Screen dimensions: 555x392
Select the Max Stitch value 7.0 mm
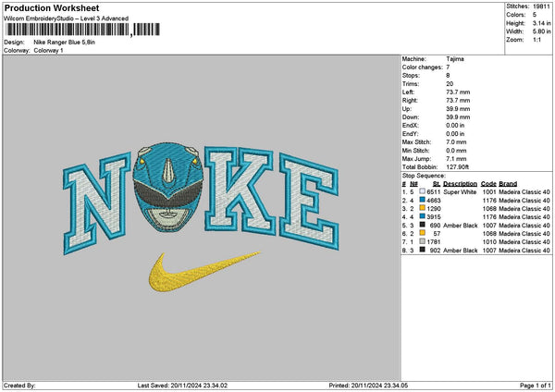[456, 141]
